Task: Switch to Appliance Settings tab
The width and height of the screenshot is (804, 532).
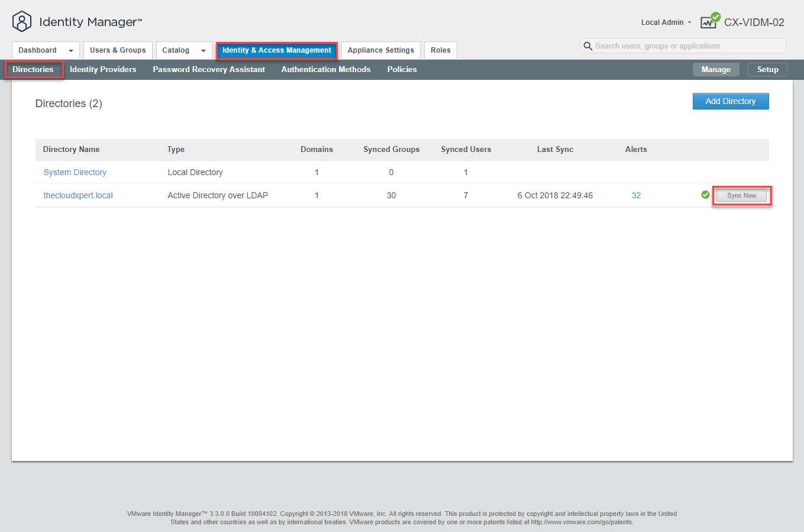Action: click(x=380, y=50)
